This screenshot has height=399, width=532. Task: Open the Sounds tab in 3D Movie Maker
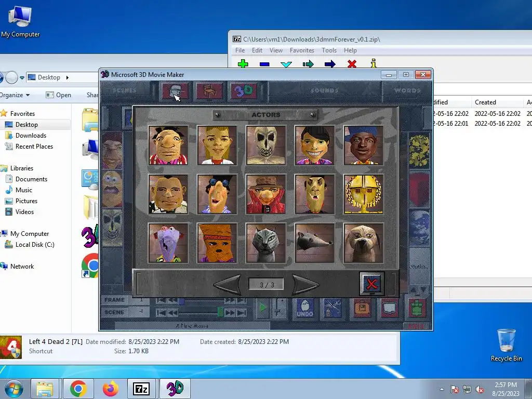(x=325, y=90)
